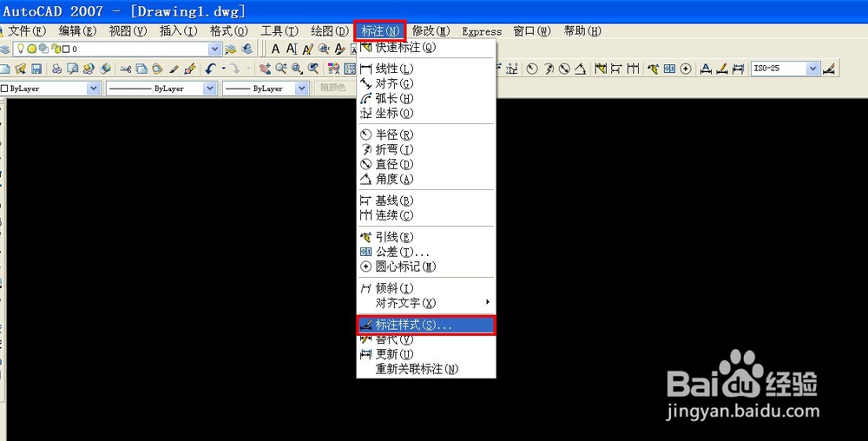Click the Layer Previous icon

tap(247, 49)
